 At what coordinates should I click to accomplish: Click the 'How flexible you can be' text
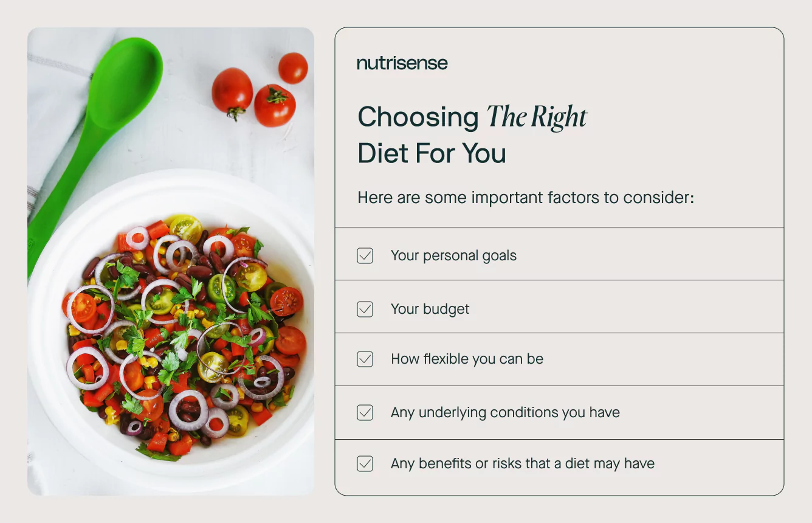(x=467, y=359)
